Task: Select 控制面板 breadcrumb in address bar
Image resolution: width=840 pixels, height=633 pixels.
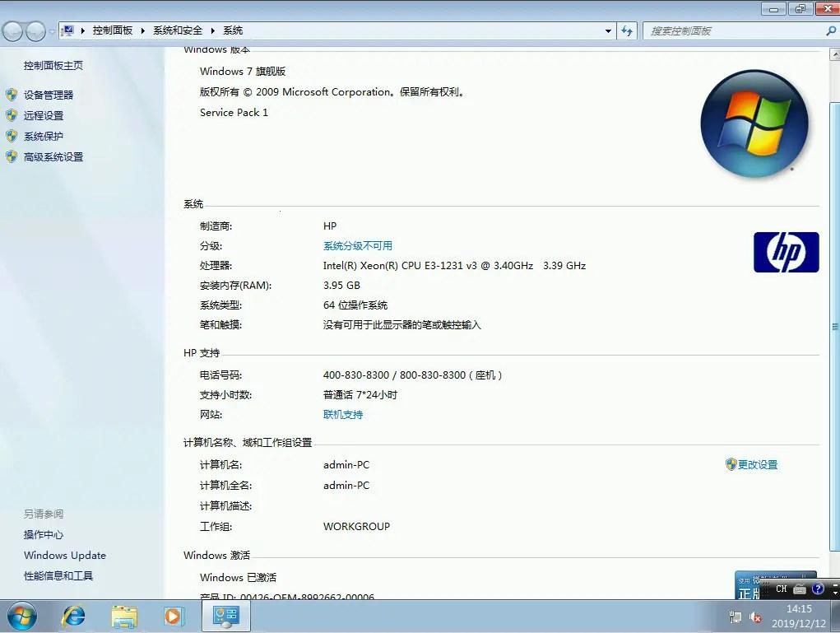Action: click(113, 30)
